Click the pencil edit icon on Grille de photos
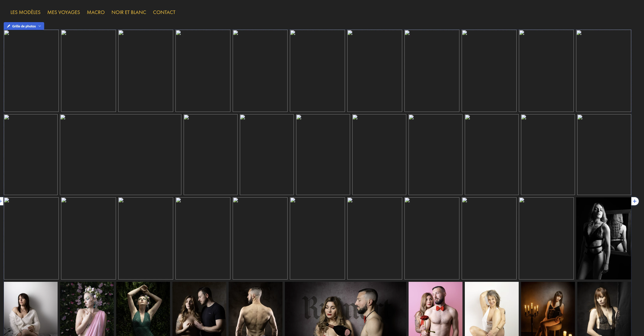Viewport: 644px width, 336px height. pyautogui.click(x=9, y=26)
